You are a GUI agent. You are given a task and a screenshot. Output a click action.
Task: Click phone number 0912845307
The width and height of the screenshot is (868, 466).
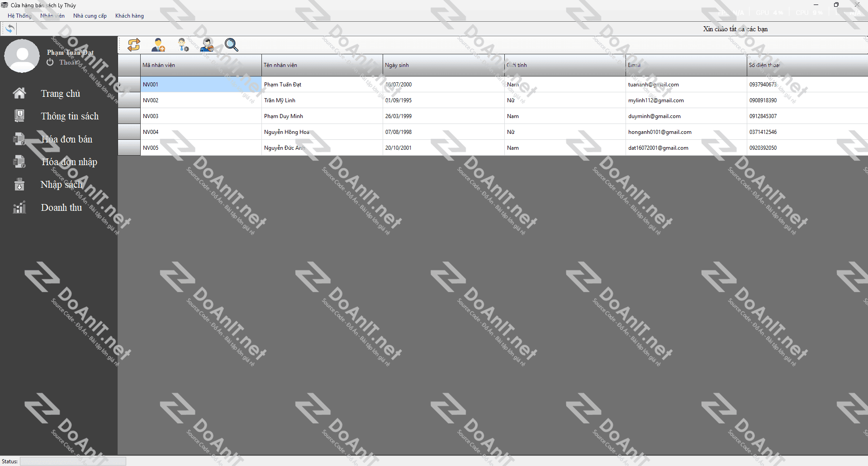coord(807,116)
